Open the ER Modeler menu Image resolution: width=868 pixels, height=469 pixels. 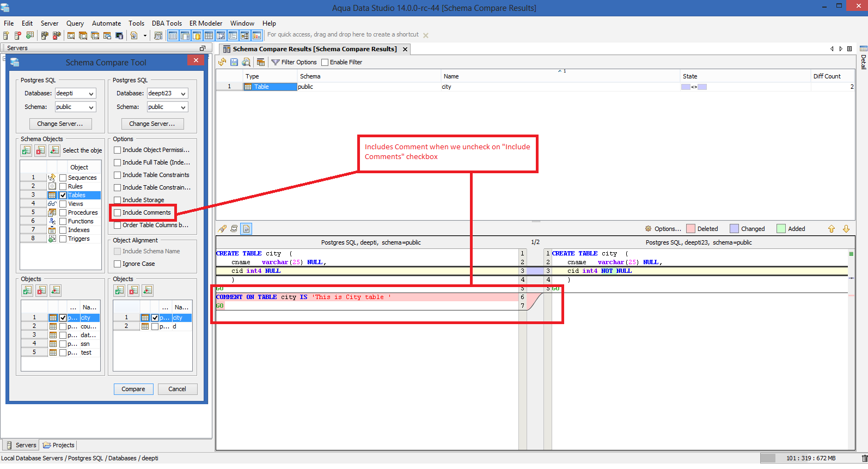(206, 23)
